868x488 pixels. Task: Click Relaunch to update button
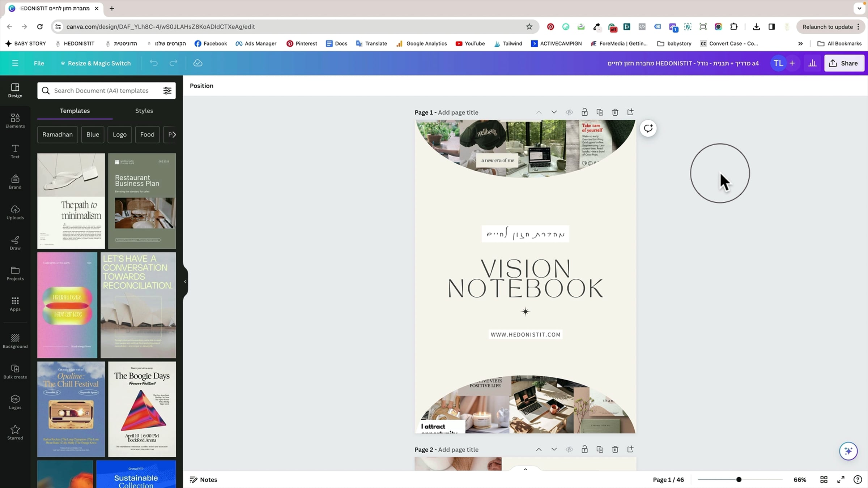(831, 27)
